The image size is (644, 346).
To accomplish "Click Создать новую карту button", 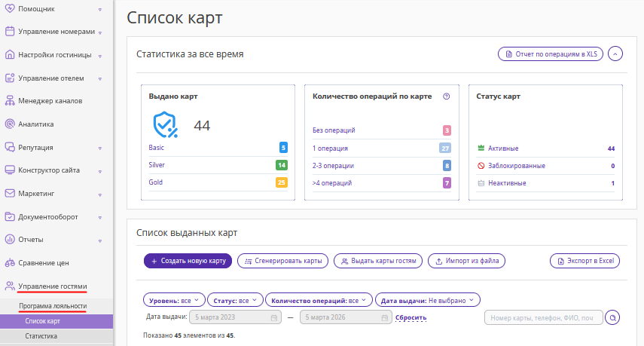I will [x=188, y=261].
